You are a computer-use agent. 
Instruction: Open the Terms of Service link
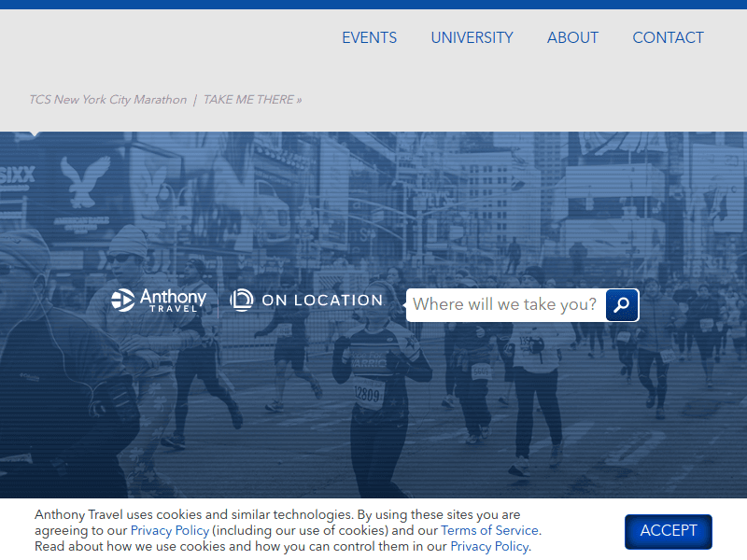pyautogui.click(x=489, y=531)
